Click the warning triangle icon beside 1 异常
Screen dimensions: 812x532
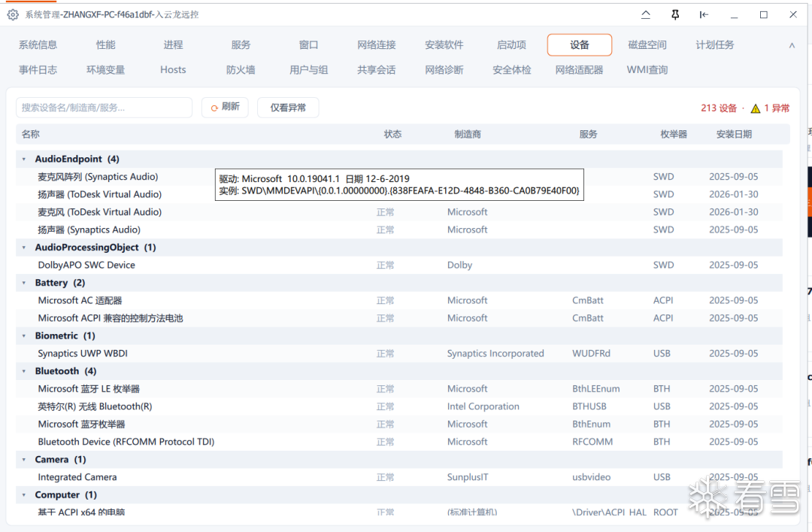coord(756,108)
